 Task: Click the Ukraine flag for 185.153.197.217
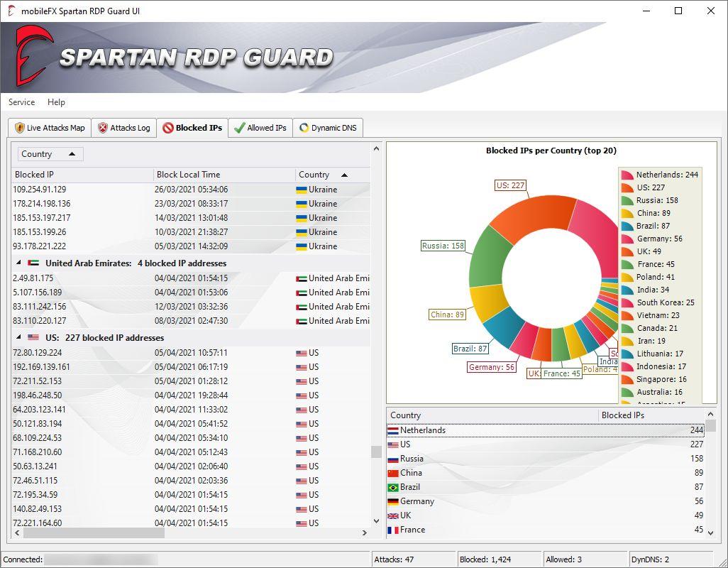coord(302,218)
